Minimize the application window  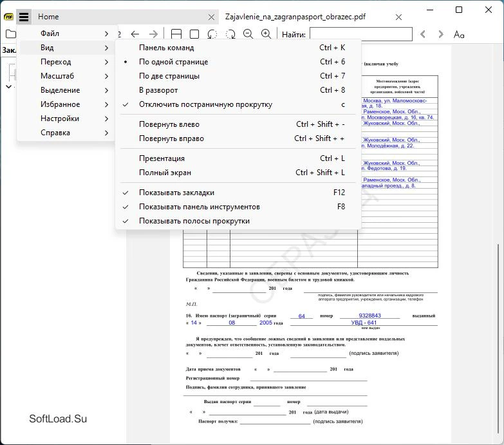tap(430, 10)
